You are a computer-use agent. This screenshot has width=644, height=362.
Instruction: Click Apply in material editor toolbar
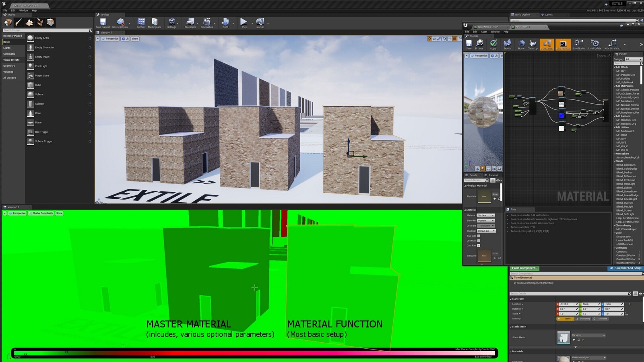click(x=493, y=44)
